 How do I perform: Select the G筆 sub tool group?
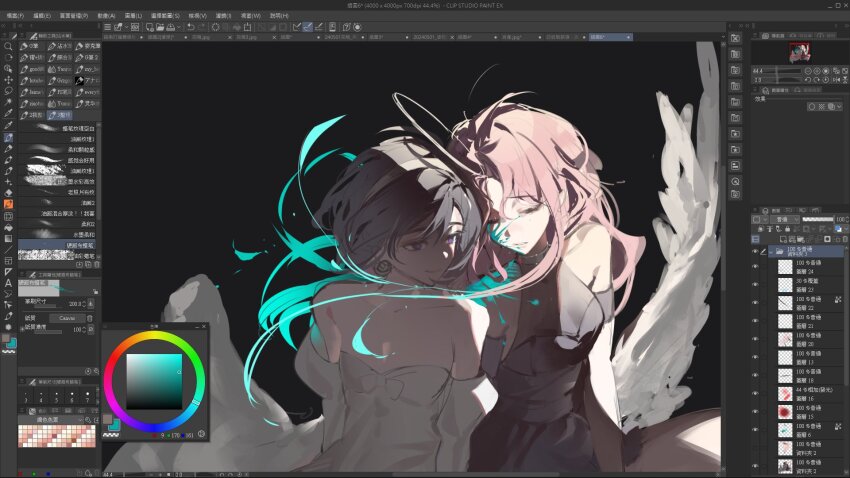[33, 46]
